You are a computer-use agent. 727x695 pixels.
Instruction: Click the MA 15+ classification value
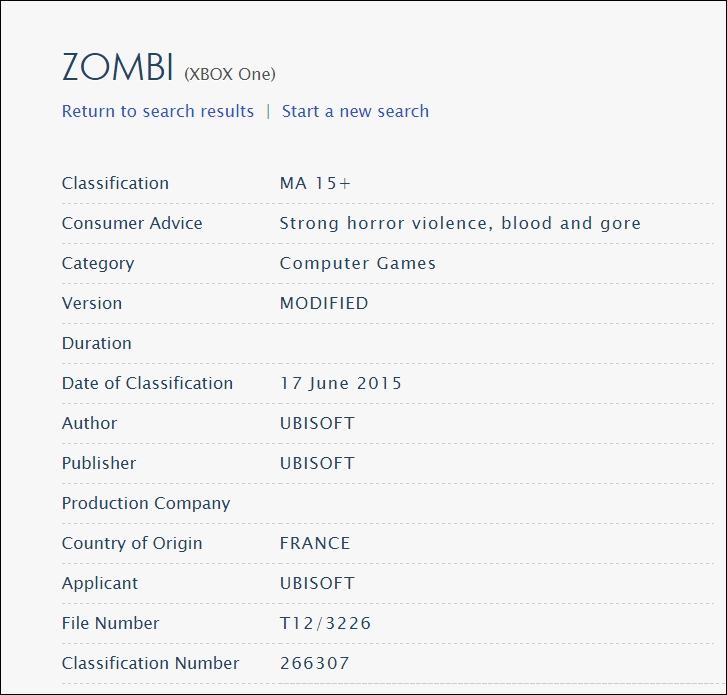point(315,183)
